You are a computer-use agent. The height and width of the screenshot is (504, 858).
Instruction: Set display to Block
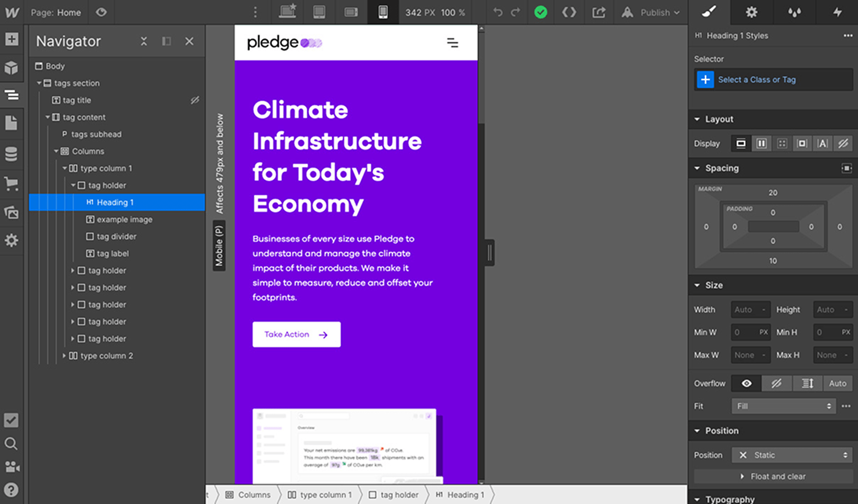coord(741,144)
